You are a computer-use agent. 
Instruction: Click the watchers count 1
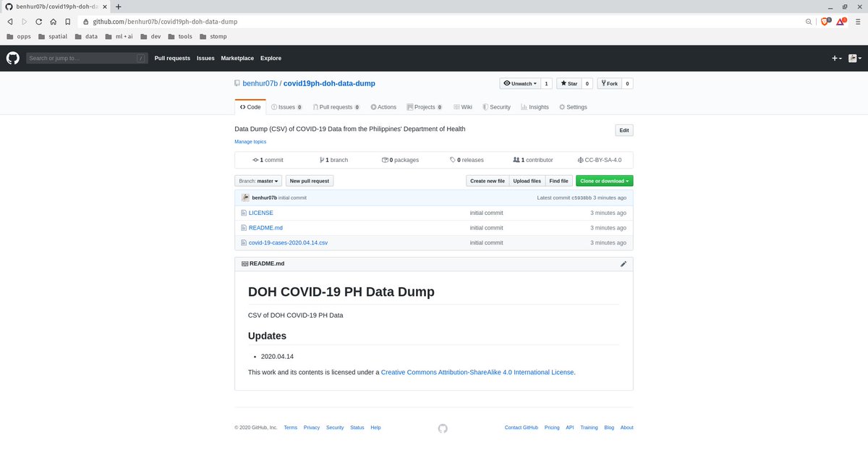tap(546, 84)
